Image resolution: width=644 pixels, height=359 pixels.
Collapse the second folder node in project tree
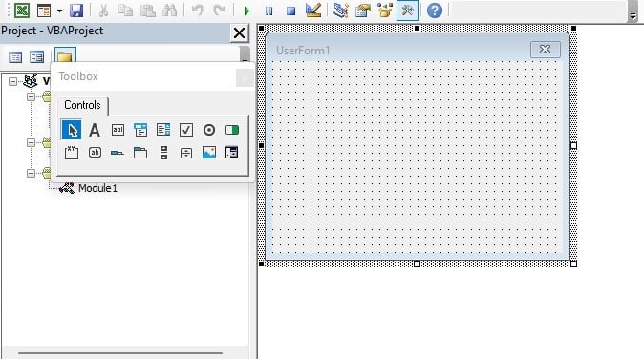pos(31,142)
